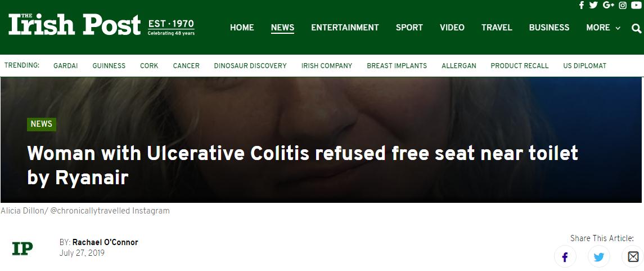Open the Facebook icon in top header
Viewport: 644px width, 271px height.
(581, 5)
